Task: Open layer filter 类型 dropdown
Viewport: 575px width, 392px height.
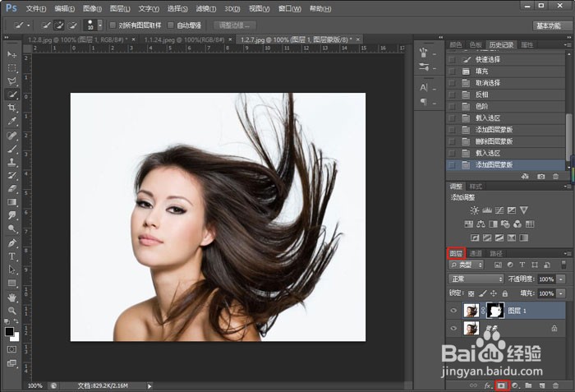Action: click(466, 265)
